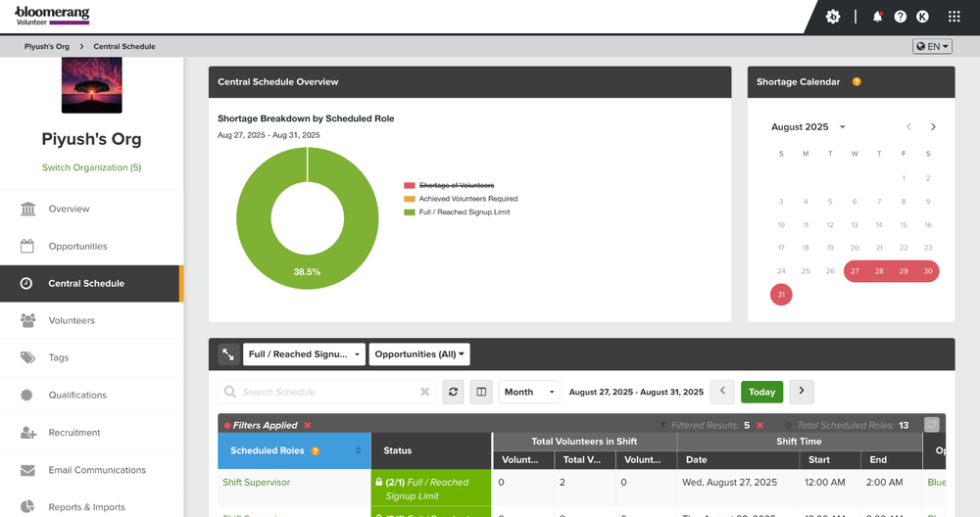Image resolution: width=980 pixels, height=517 pixels.
Task: Open the Full / Reached Signup status filter dropdown
Action: click(x=304, y=354)
